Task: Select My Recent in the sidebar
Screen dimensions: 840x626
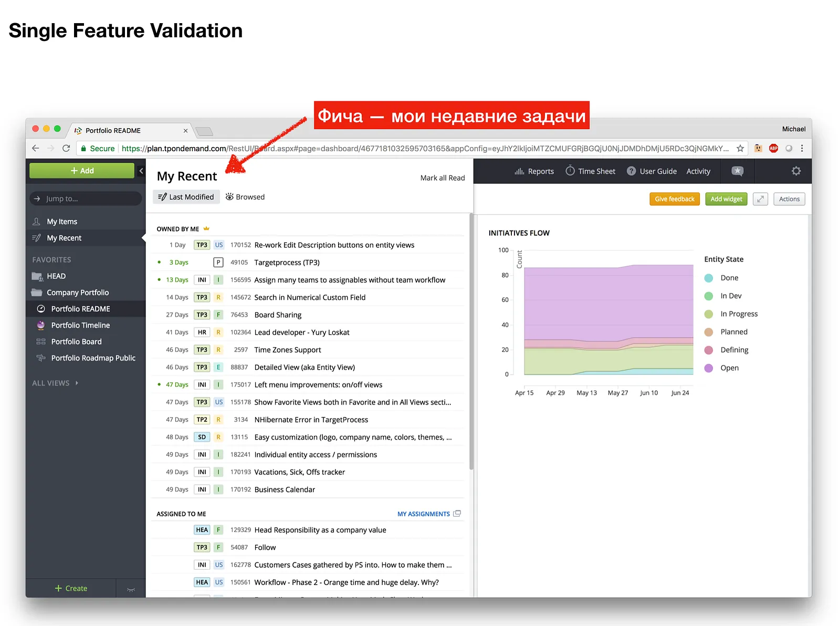Action: (64, 238)
